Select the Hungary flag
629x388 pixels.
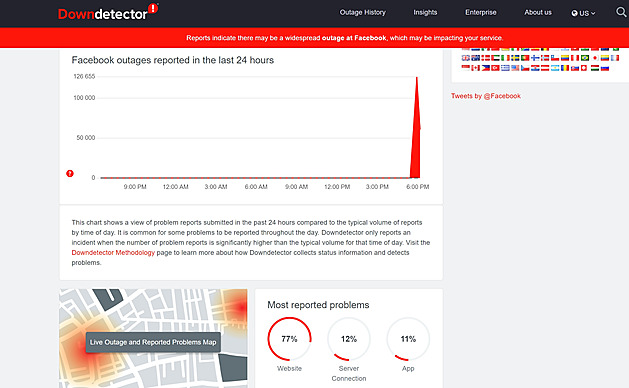[595, 68]
